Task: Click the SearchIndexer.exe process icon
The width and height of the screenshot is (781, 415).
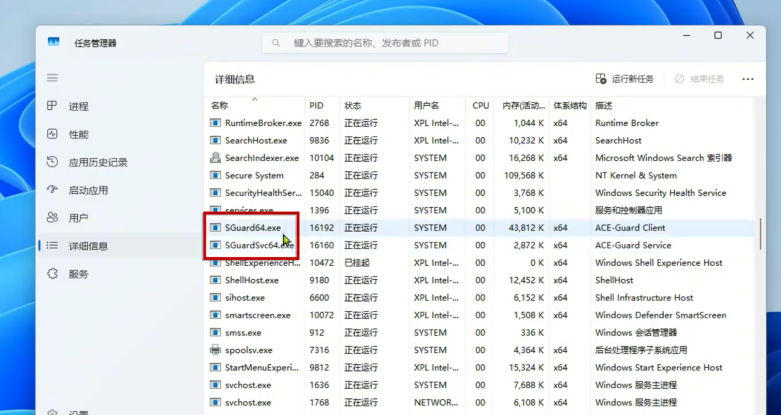Action: pyautogui.click(x=215, y=158)
